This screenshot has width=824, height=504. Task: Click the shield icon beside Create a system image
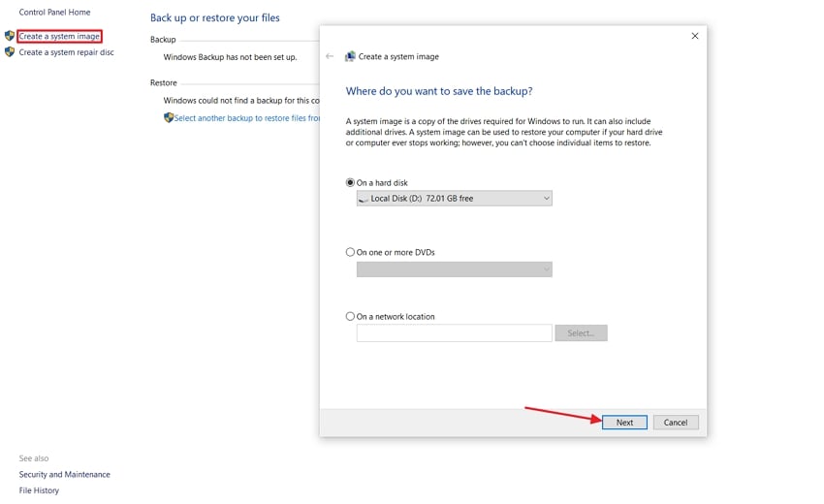pyautogui.click(x=10, y=36)
